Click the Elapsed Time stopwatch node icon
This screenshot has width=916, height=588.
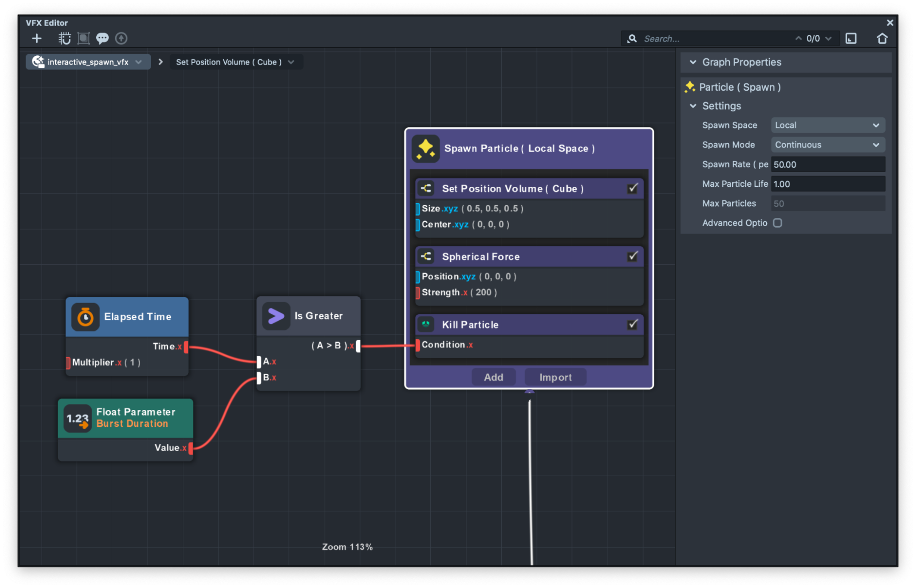(85, 317)
